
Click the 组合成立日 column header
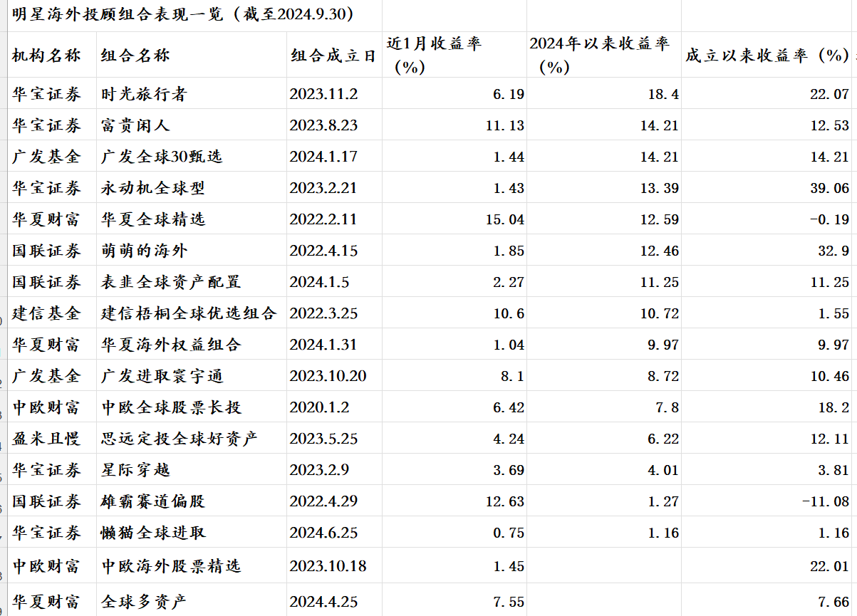click(x=335, y=54)
